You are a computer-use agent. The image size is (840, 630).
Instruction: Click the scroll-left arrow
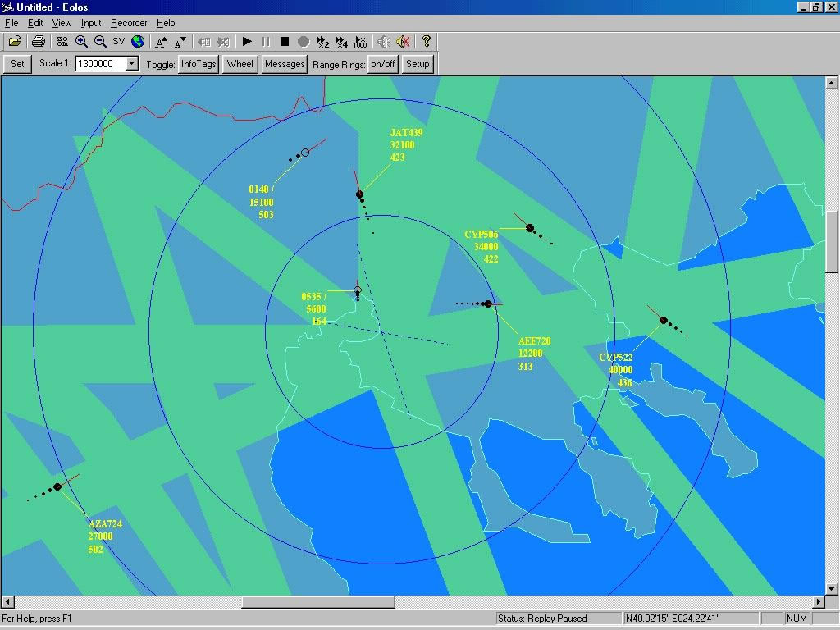[x=7, y=602]
